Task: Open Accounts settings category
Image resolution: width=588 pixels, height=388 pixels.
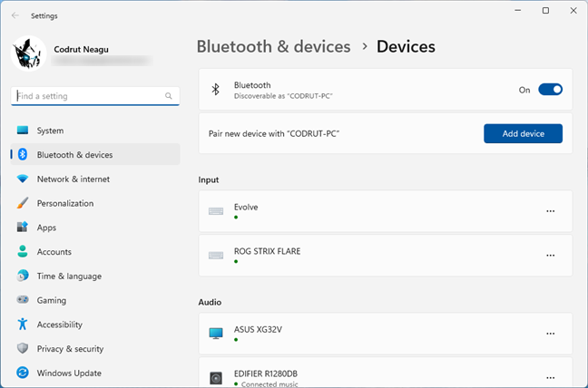Action: (x=95, y=251)
